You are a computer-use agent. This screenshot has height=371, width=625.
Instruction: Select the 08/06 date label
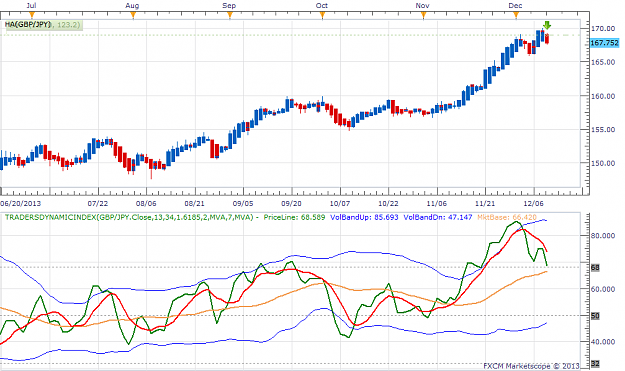pyautogui.click(x=146, y=203)
